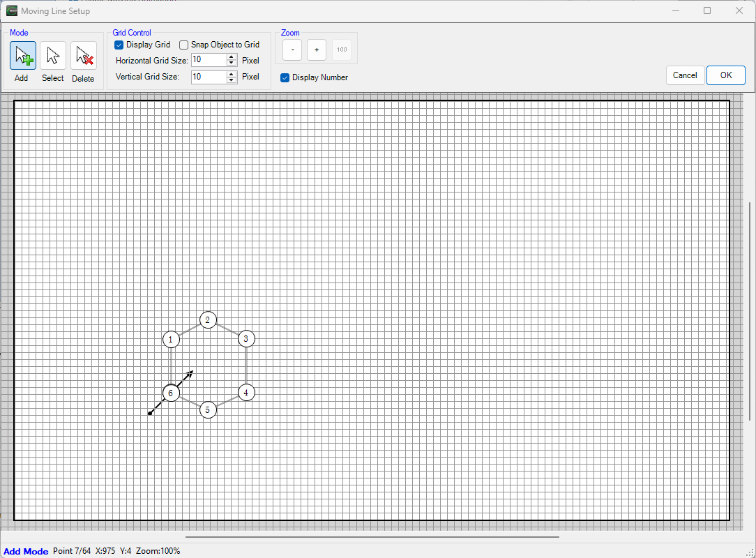Switch to the Select mode tool
Image resolution: width=756 pixels, height=558 pixels.
tap(52, 56)
